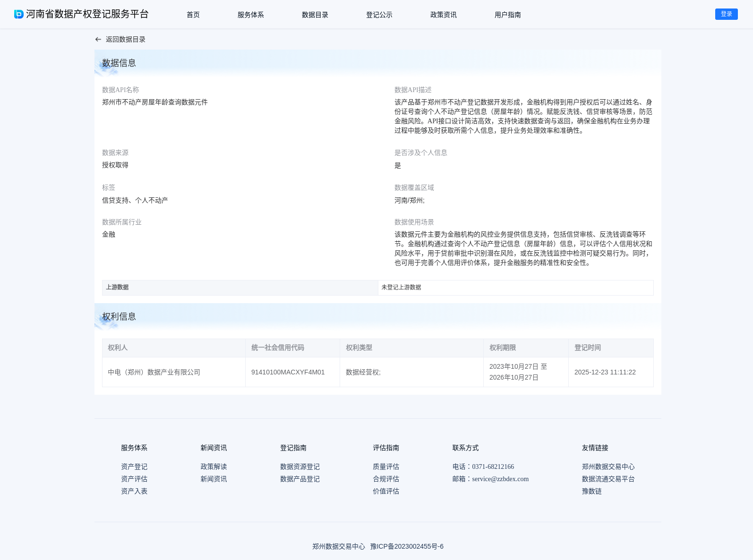Click footer heading 登记指南
The image size is (753, 560).
click(x=293, y=448)
